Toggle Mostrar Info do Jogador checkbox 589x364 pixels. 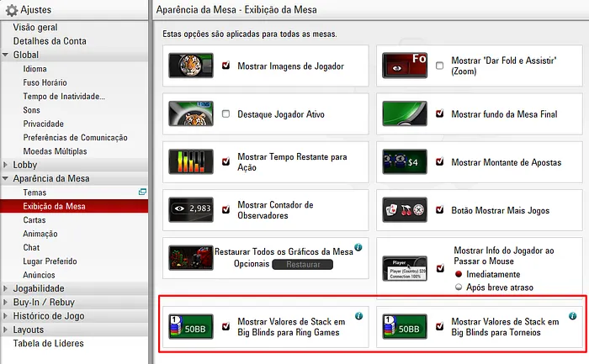(440, 268)
